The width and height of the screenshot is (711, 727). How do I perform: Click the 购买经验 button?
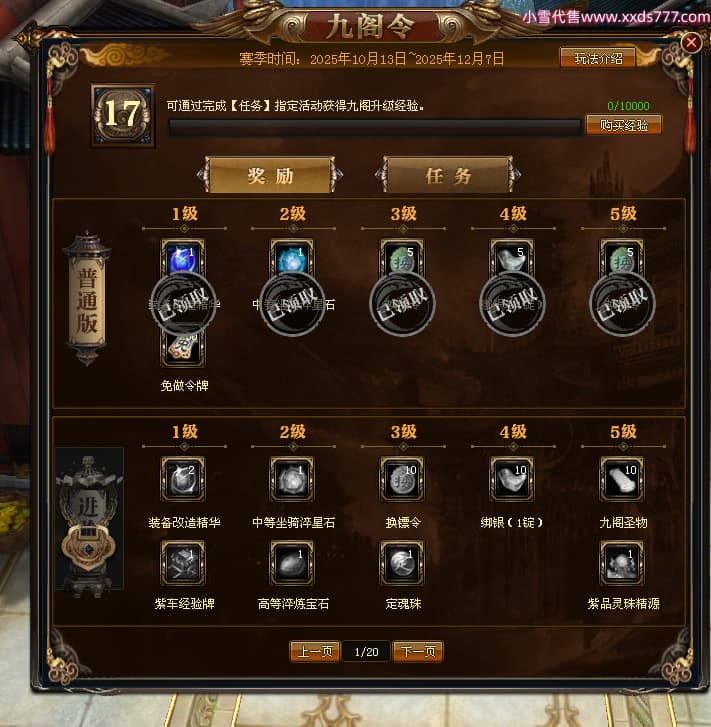point(624,125)
